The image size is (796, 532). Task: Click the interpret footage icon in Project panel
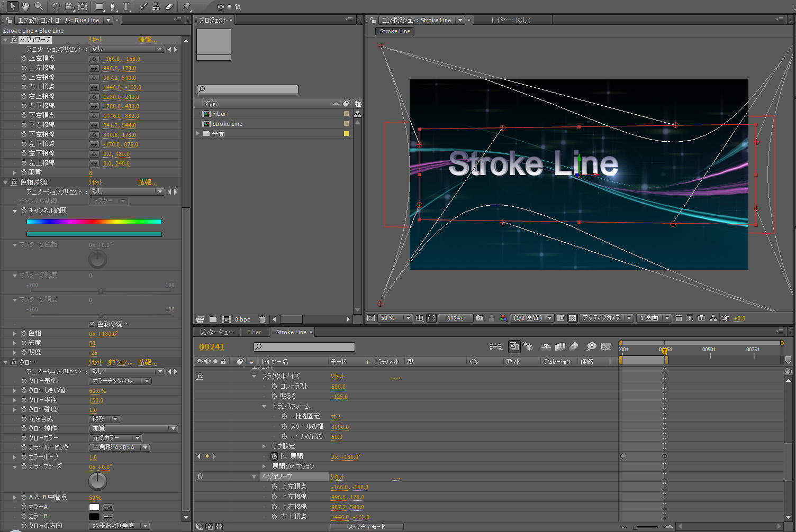click(x=200, y=319)
